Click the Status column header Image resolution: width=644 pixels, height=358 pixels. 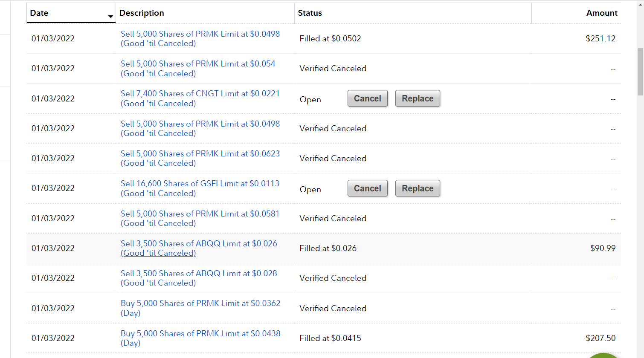(x=310, y=13)
